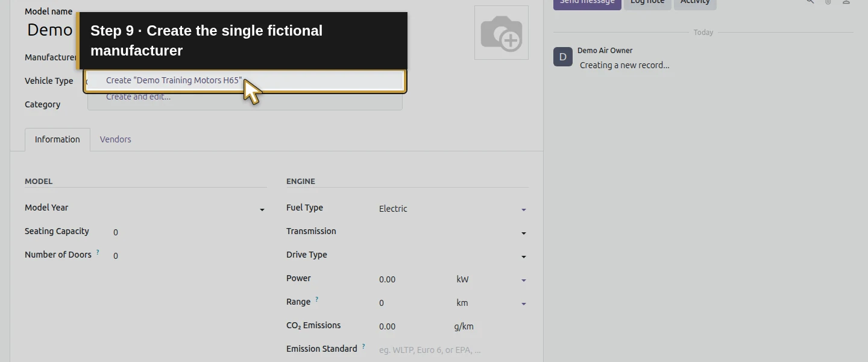This screenshot has width=868, height=362.
Task: Focus the Emission Standard input field
Action: coord(453,350)
